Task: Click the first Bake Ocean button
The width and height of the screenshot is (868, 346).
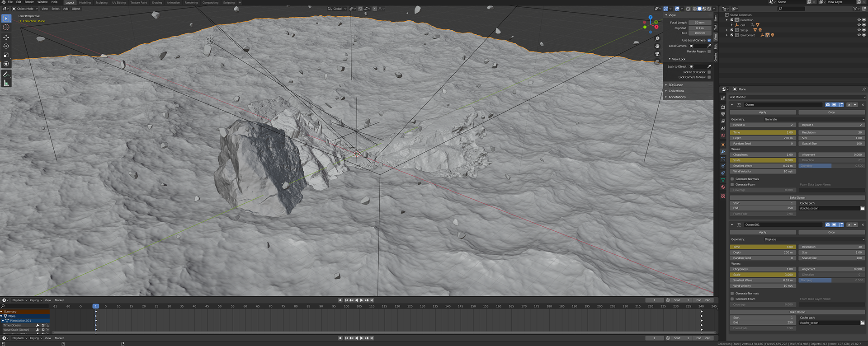Action: click(x=797, y=197)
